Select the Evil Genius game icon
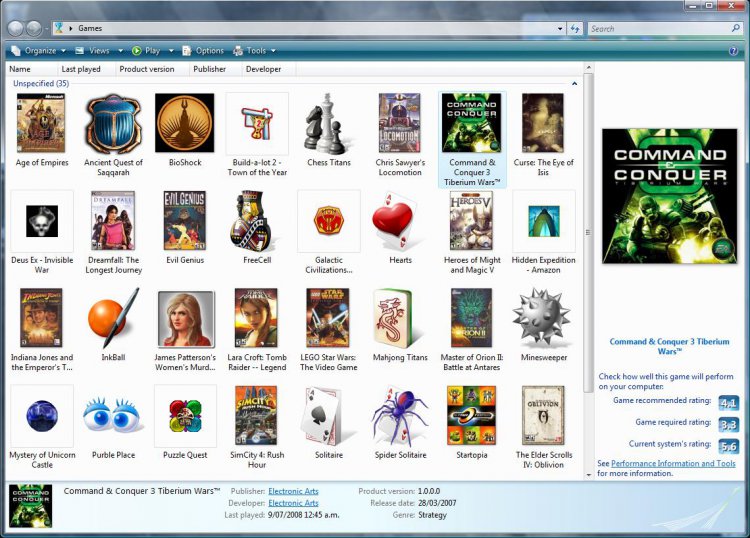Image resolution: width=750 pixels, height=538 pixels. [x=185, y=220]
